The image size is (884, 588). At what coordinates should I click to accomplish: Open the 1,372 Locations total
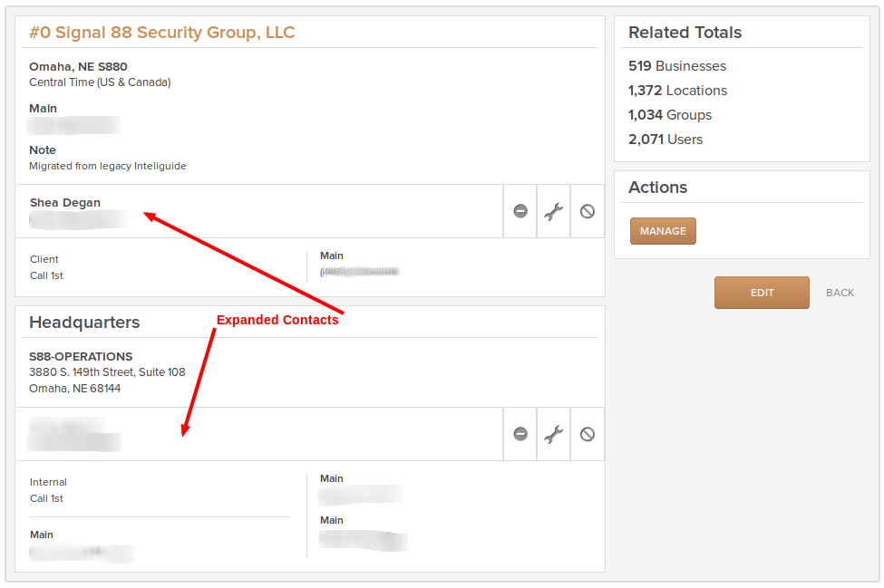coord(677,90)
